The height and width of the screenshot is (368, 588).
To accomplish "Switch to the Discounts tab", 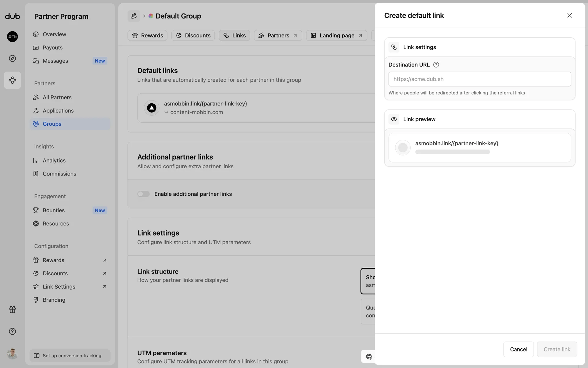I will [x=193, y=36].
